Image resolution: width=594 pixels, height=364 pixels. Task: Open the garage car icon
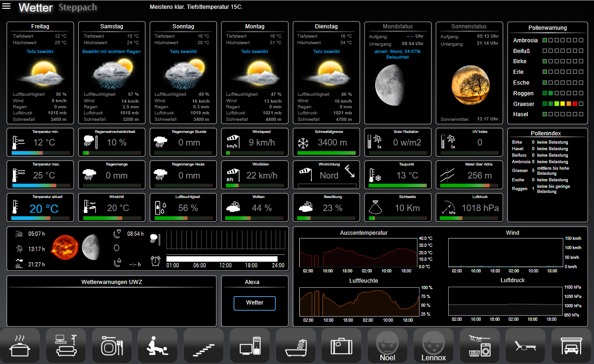[x=571, y=345]
